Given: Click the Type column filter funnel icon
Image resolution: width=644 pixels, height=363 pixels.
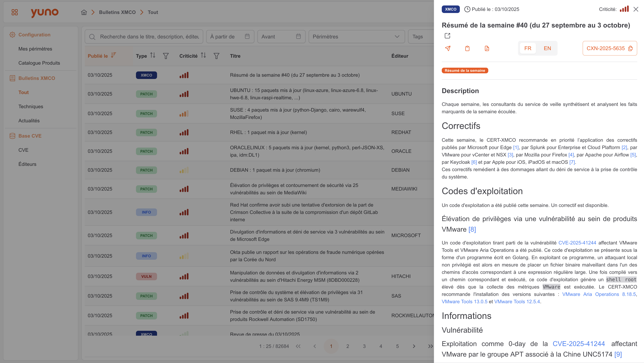Looking at the screenshot, I should click(x=166, y=56).
